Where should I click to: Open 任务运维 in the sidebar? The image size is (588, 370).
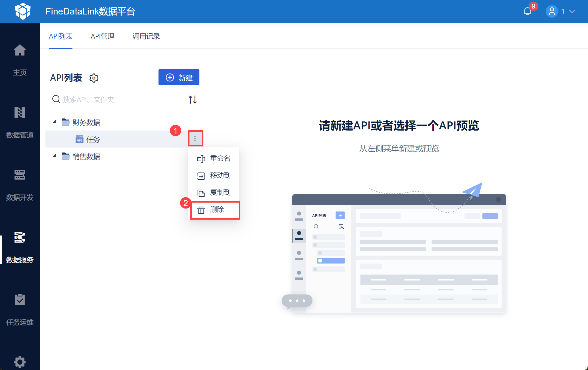point(20,310)
